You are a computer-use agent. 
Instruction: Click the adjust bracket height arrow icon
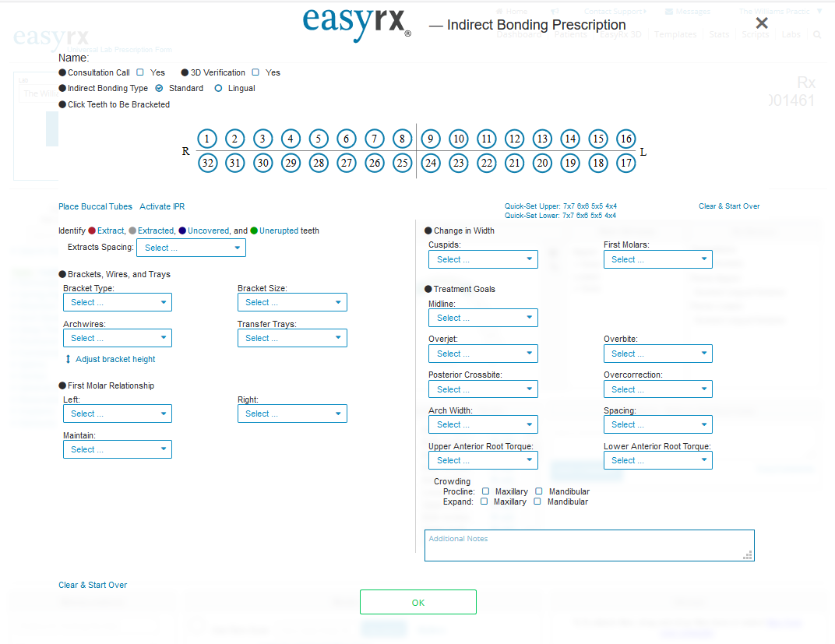point(68,359)
